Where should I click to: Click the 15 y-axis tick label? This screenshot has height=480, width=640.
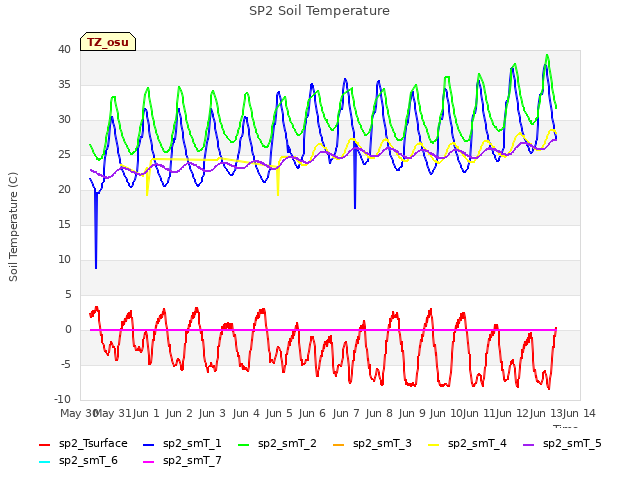[x=64, y=224]
